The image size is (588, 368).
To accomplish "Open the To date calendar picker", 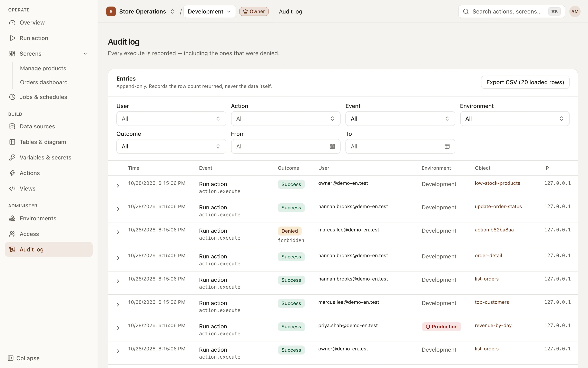I will click(447, 146).
